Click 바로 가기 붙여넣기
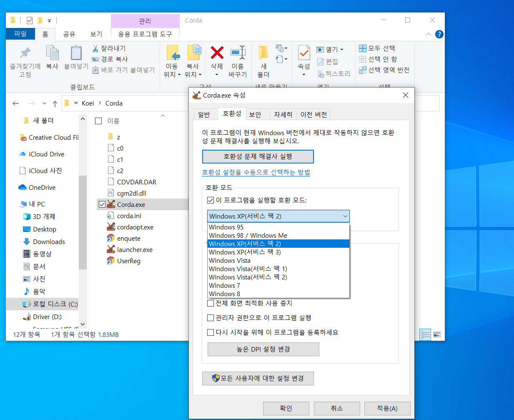The width and height of the screenshot is (514, 420). 123,70
